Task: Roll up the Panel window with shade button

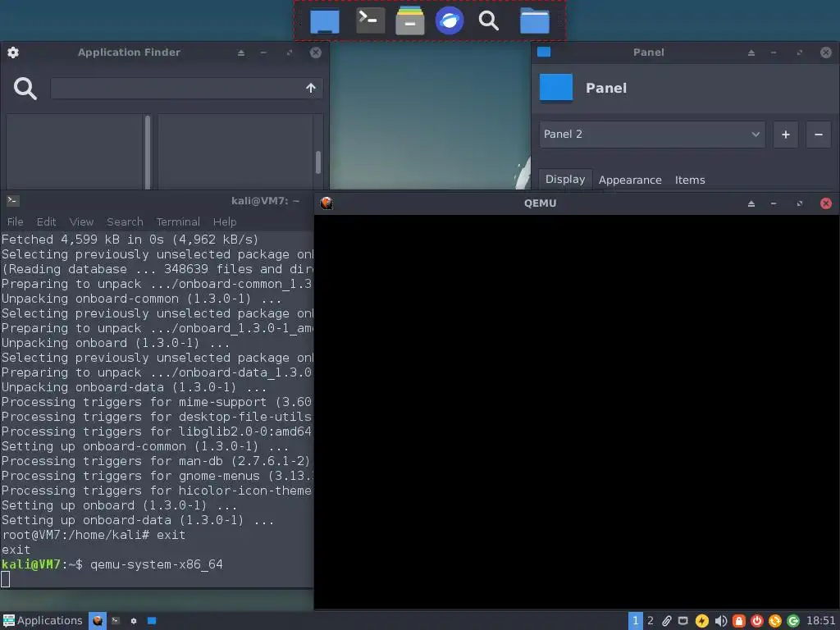Action: (x=751, y=52)
